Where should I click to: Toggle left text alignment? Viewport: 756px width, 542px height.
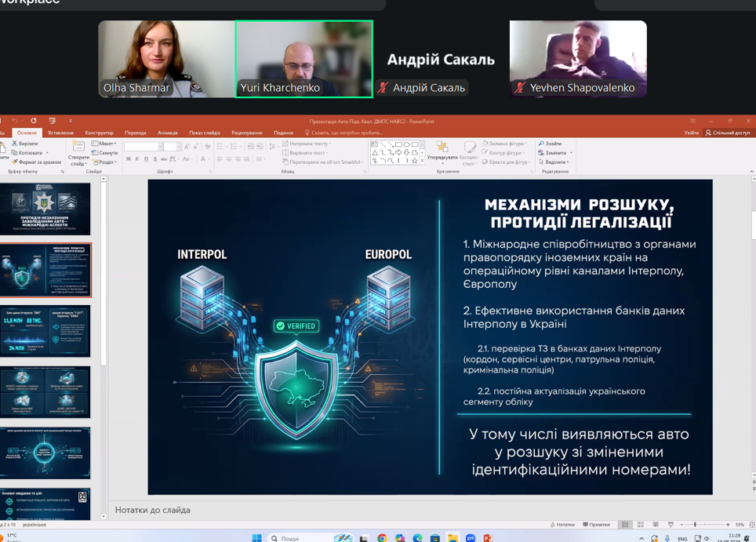(x=220, y=158)
